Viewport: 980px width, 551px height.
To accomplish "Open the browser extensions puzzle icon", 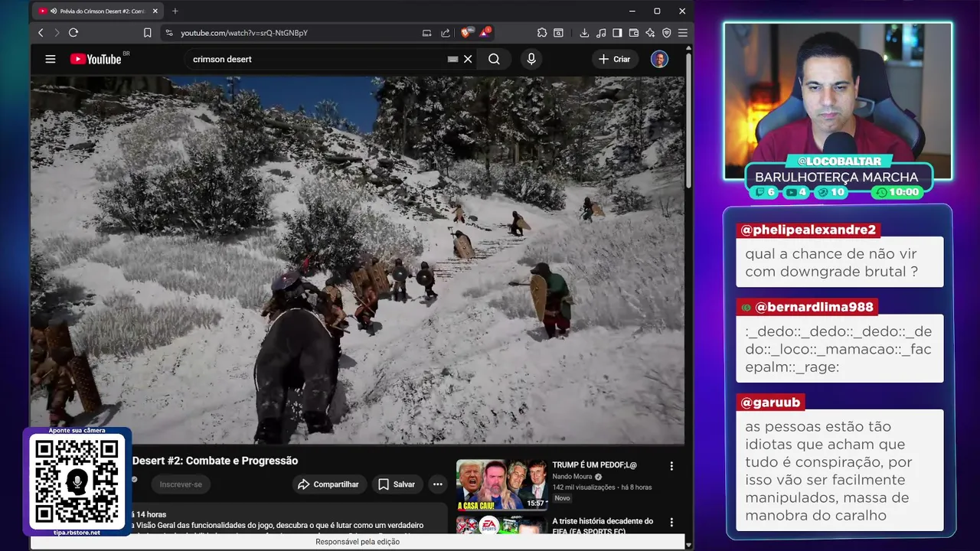I will pos(542,33).
